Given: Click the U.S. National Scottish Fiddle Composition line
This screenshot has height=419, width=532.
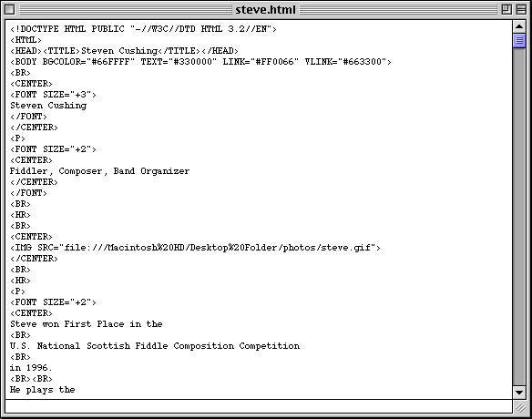Looking at the screenshot, I should click(x=155, y=346).
